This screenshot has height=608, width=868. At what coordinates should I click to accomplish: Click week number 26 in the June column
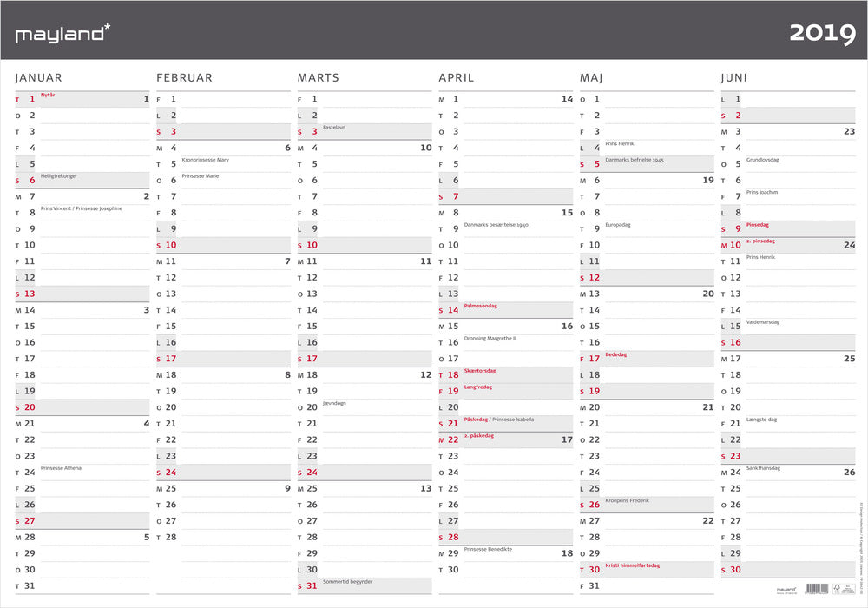pos(849,473)
